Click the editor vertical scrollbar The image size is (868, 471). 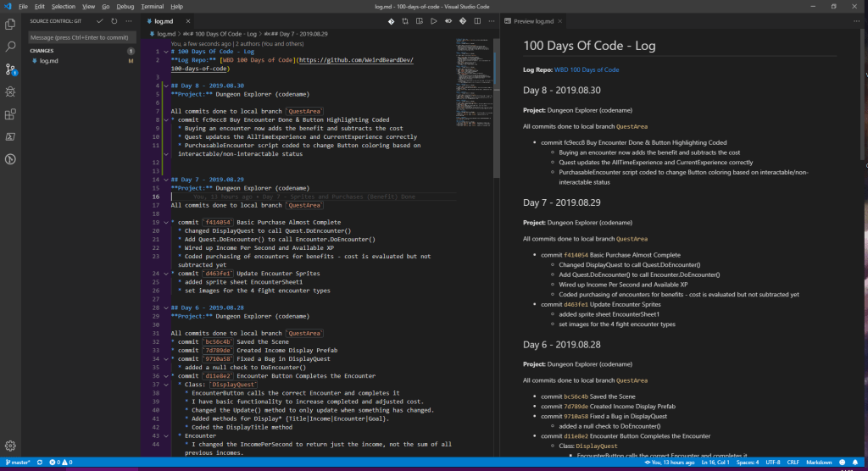(x=497, y=108)
